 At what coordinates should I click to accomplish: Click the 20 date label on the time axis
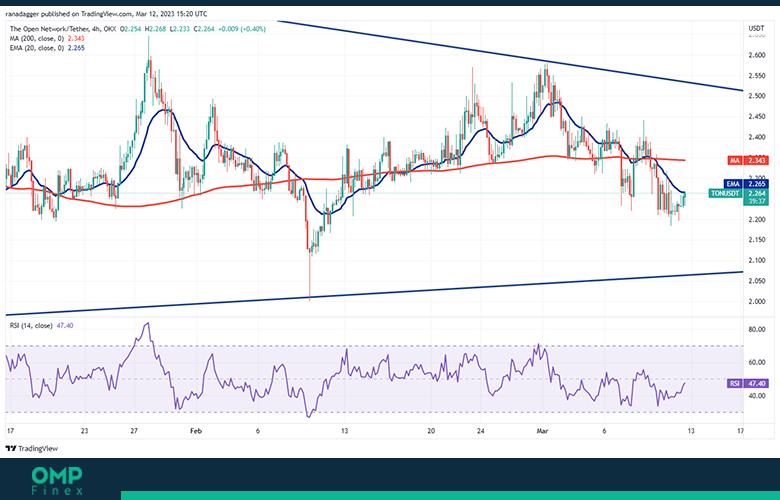[431, 431]
